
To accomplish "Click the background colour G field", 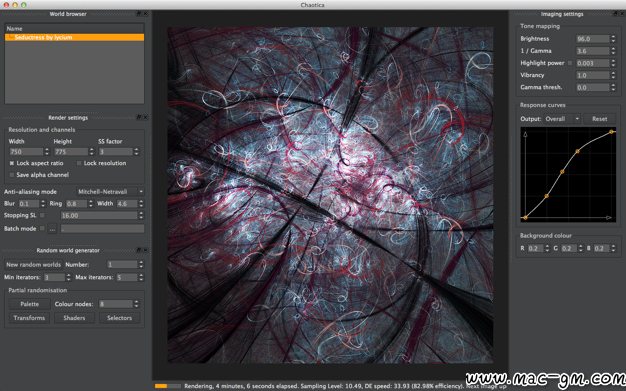I will 569,248.
